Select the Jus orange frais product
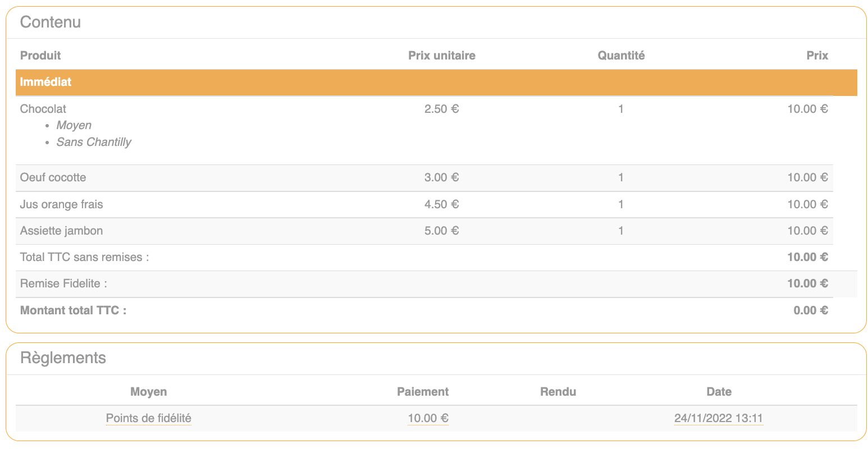The image size is (868, 449). (x=62, y=204)
